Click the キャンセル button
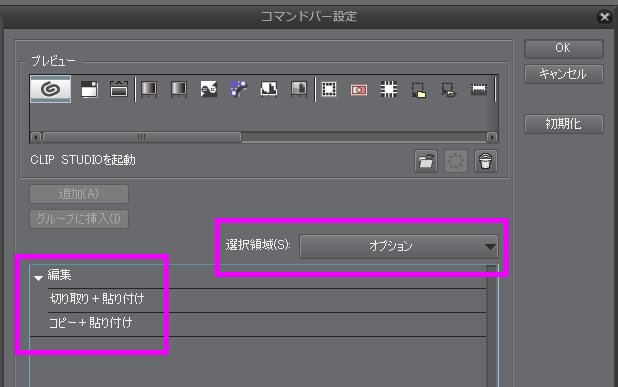618x387 pixels. click(x=564, y=74)
